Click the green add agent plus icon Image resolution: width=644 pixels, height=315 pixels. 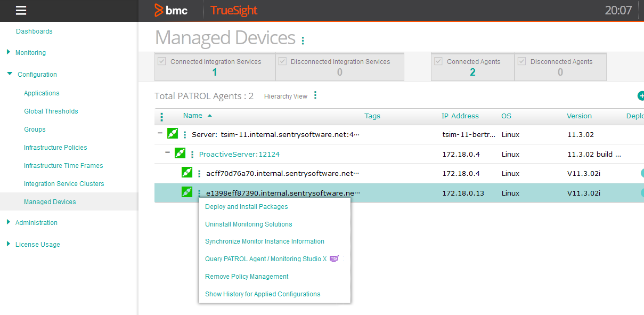click(x=641, y=96)
